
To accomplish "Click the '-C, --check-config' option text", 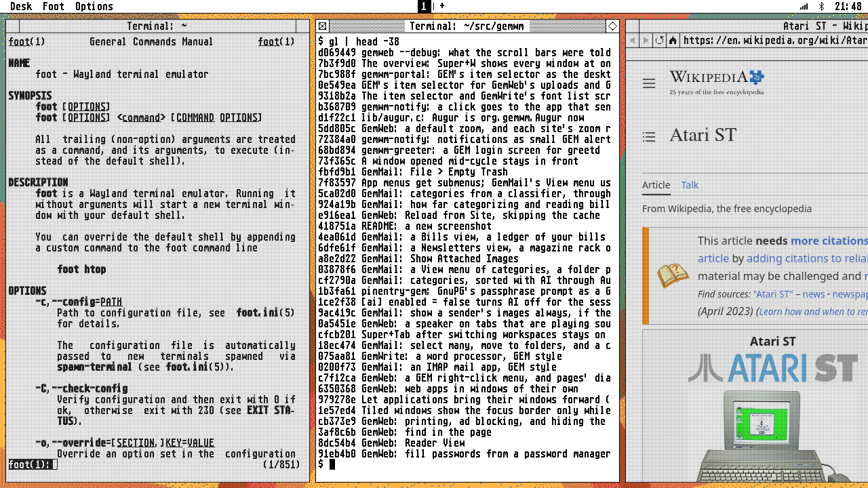I will pos(81,388).
